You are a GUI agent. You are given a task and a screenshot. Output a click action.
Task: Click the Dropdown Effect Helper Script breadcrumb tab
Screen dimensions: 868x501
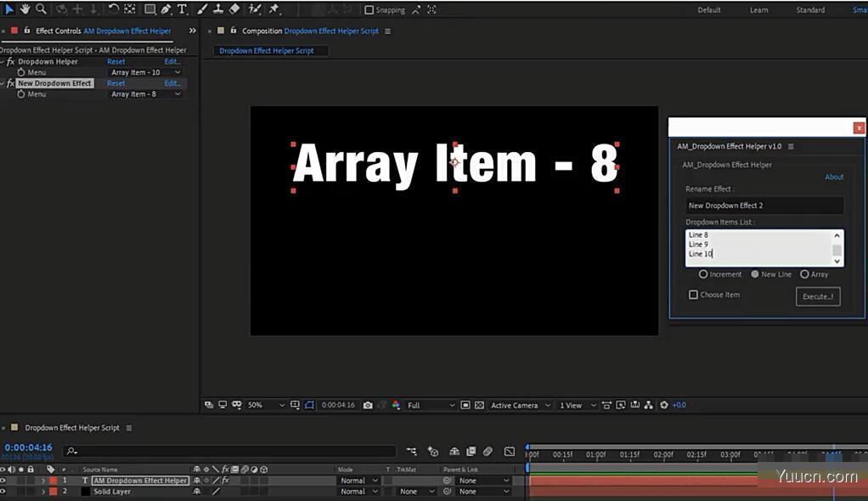coord(267,50)
